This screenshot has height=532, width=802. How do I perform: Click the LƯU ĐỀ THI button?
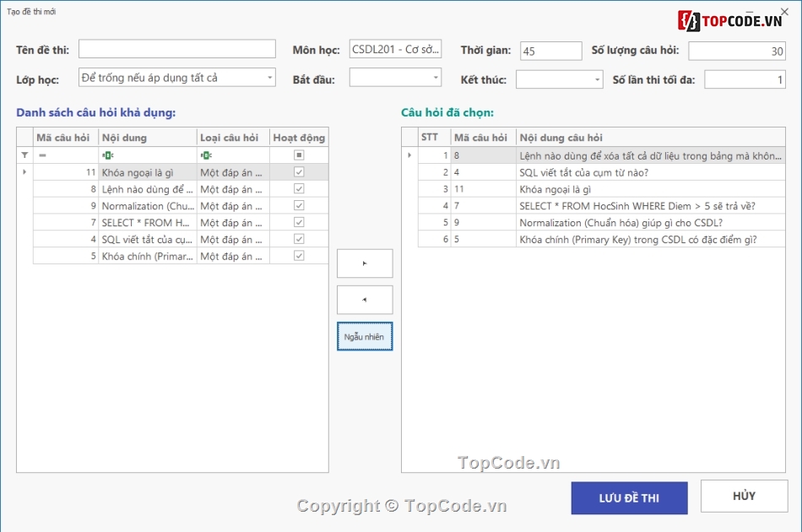coord(629,497)
